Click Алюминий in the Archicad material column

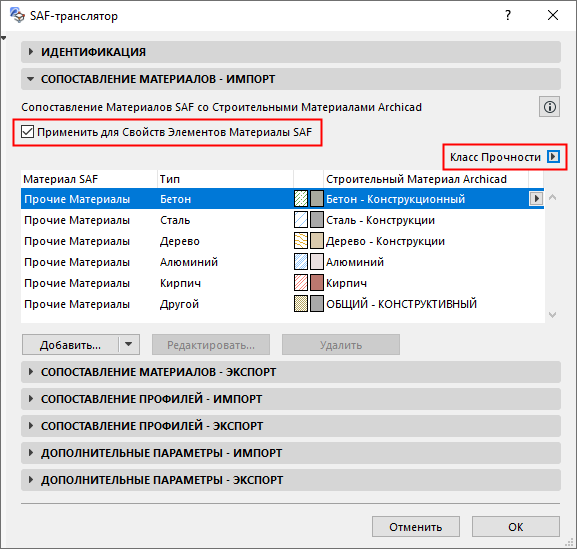[x=355, y=262]
